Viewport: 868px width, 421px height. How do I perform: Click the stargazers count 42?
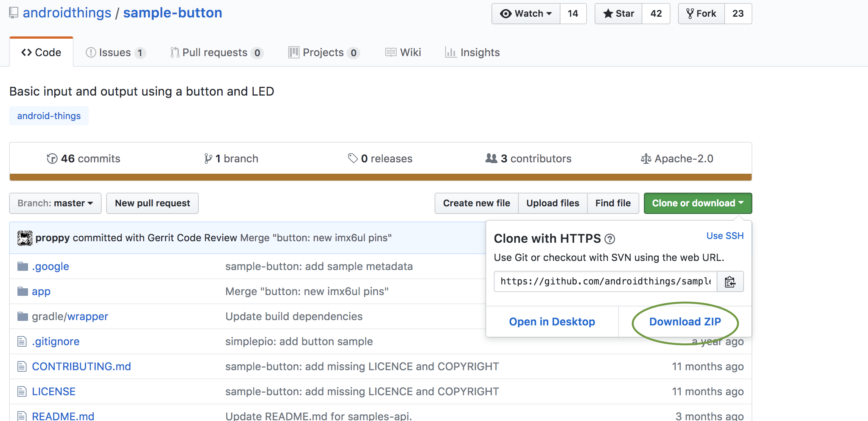(656, 14)
